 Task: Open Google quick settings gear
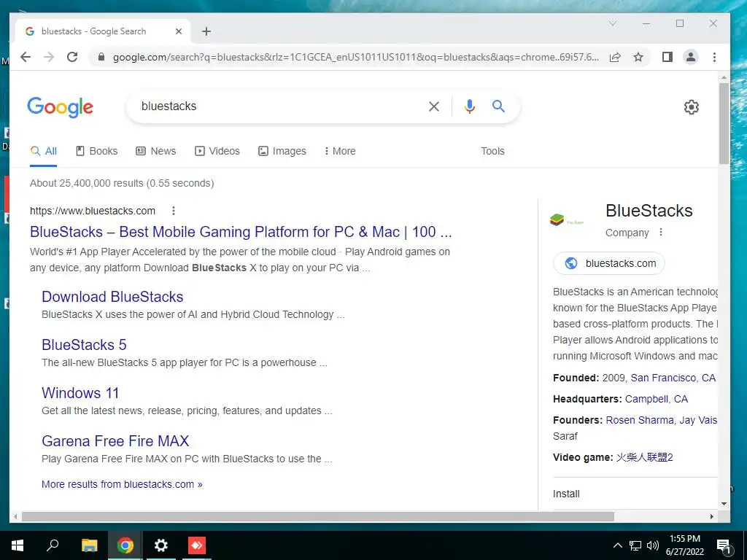pos(692,107)
